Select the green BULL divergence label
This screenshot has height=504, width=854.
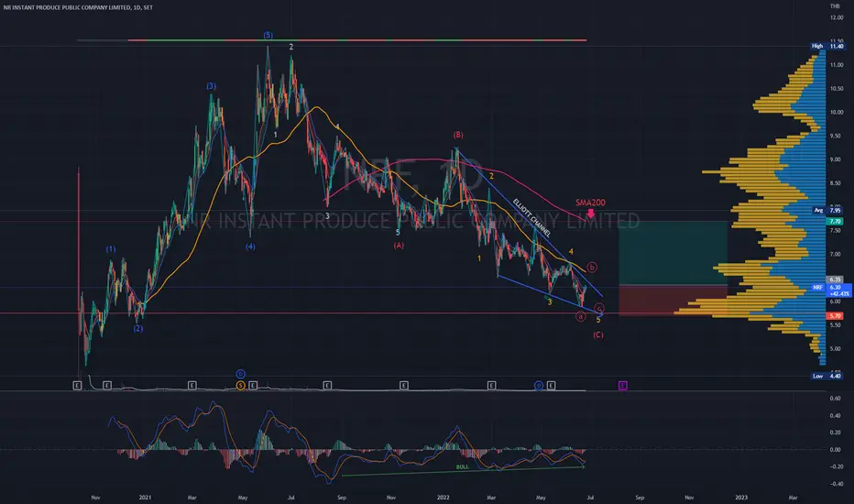click(462, 467)
